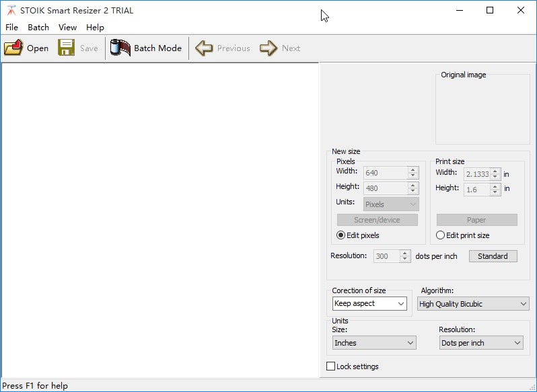Decrease Resolution with down spinner arrow
The image size is (537, 392).
(405, 260)
